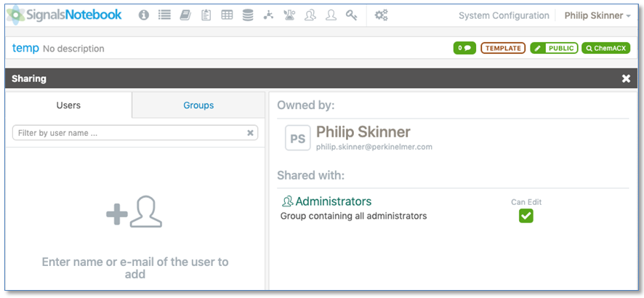Screen dimensions: 644x298
Task: Close the Sharing panel
Action: [x=626, y=78]
